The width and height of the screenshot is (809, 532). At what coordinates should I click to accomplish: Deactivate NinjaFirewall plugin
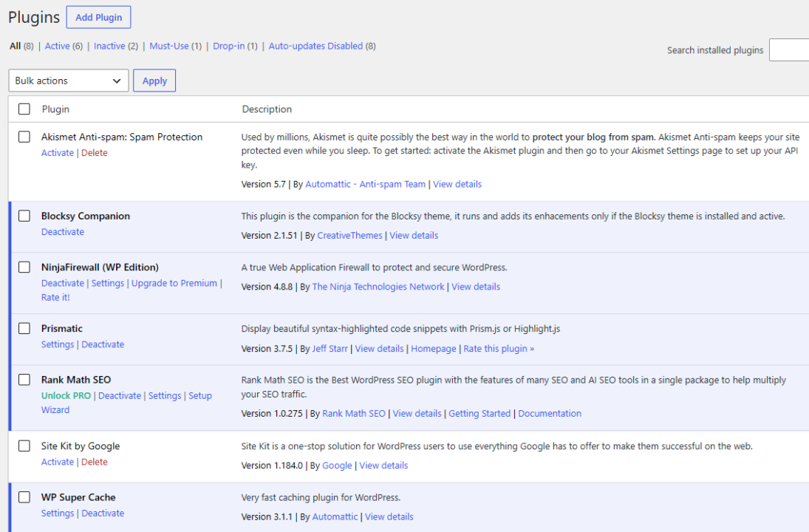click(62, 283)
